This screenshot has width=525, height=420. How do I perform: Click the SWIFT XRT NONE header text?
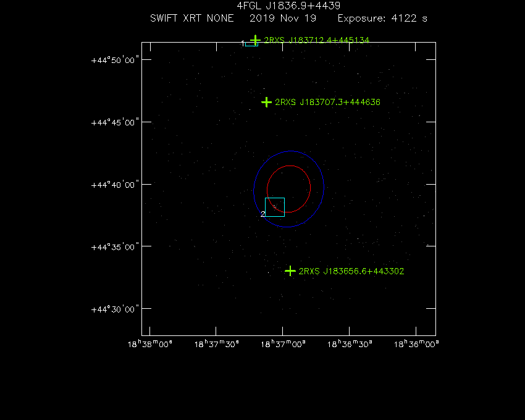click(192, 18)
